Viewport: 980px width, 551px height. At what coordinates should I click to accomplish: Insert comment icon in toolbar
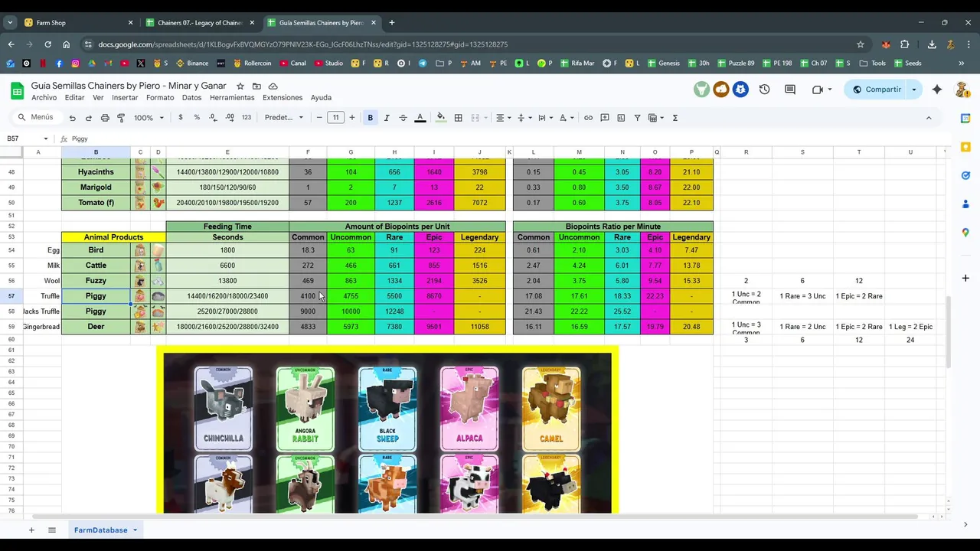pos(605,118)
